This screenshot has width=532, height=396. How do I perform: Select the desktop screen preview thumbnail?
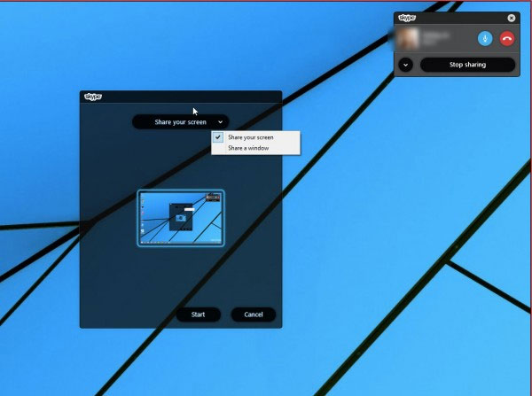tap(181, 218)
